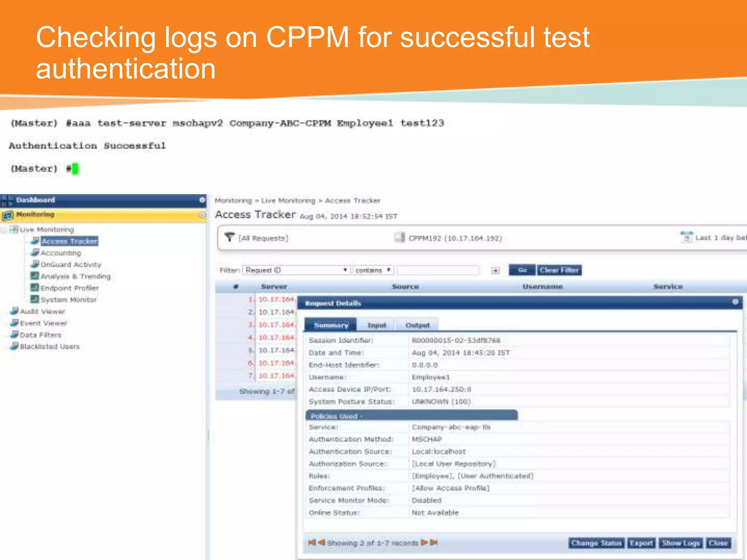Image resolution: width=747 pixels, height=560 pixels.
Task: Go to last record arrow
Action: (x=434, y=542)
